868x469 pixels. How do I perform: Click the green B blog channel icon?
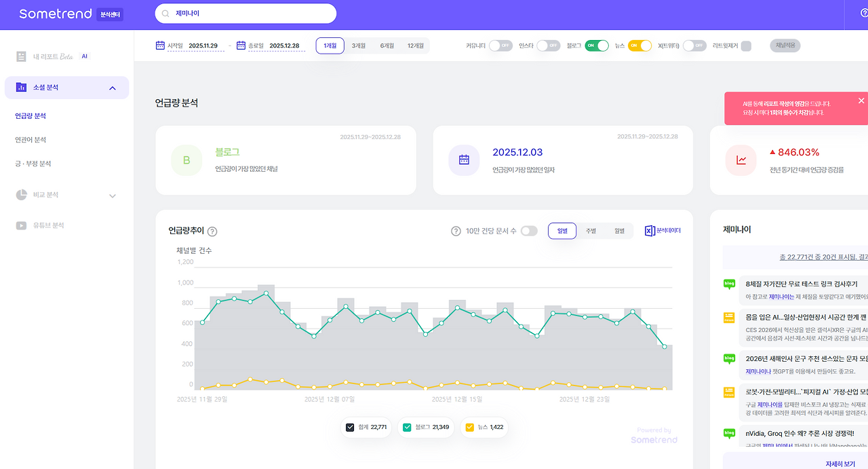point(186,160)
